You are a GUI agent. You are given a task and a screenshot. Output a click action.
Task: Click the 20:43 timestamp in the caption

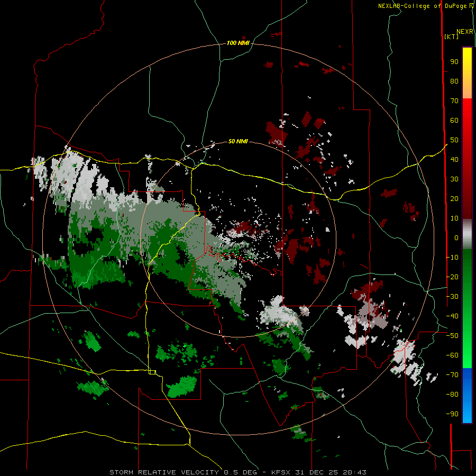coord(355,472)
